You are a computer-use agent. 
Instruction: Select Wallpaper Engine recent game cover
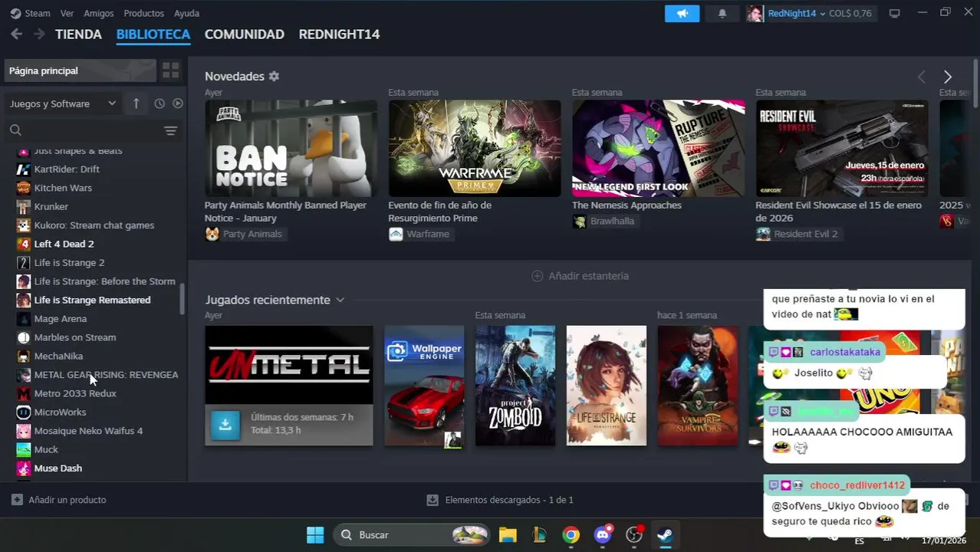point(424,386)
